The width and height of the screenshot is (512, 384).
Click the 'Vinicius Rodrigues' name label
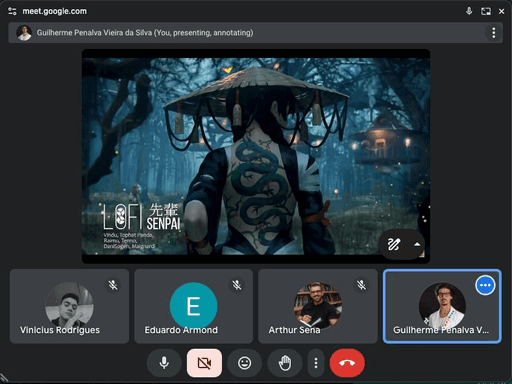pyautogui.click(x=60, y=330)
